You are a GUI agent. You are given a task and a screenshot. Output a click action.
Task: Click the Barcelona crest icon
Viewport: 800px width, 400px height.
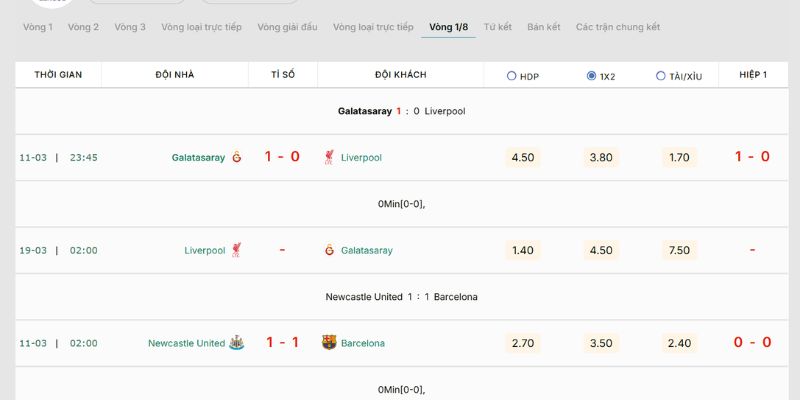coord(329,343)
